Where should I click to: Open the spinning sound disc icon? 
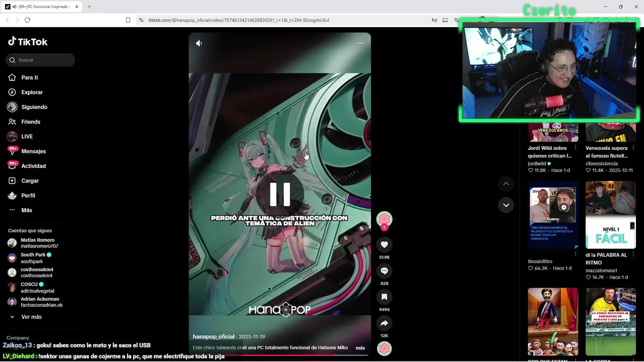384,348
